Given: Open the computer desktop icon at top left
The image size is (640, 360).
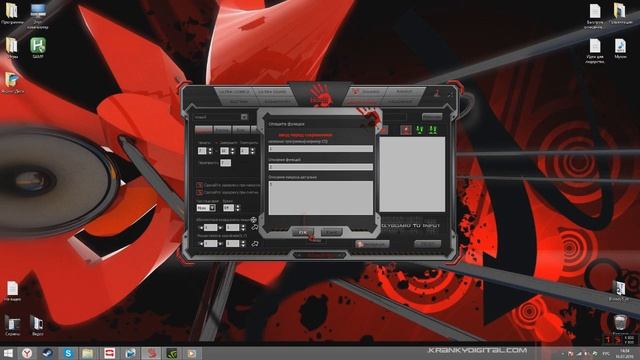Looking at the screenshot, I should coord(38,16).
